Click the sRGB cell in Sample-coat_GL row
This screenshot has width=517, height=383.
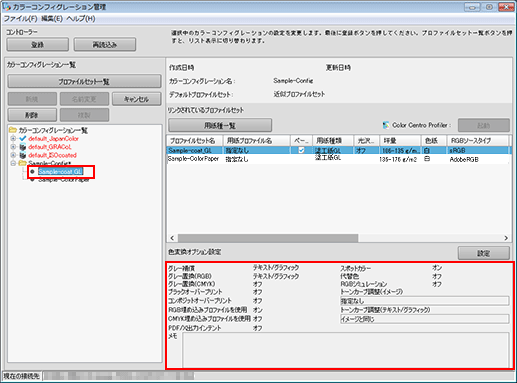point(457,151)
